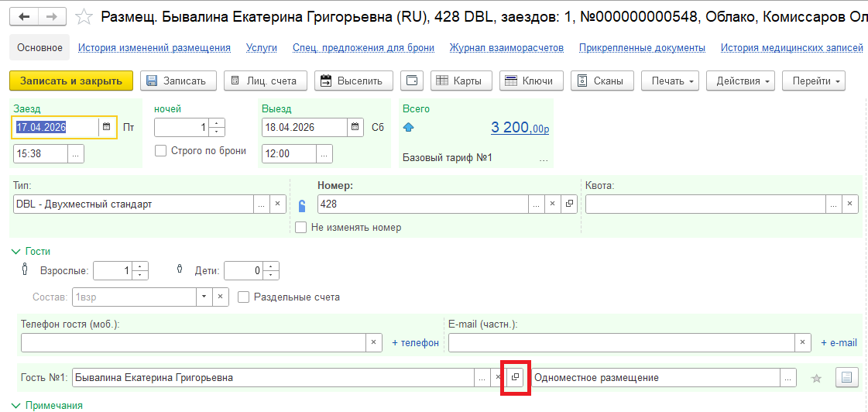Screen dimensions: 868x412
Task: Clear the E-mail field
Action: pyautogui.click(x=803, y=342)
